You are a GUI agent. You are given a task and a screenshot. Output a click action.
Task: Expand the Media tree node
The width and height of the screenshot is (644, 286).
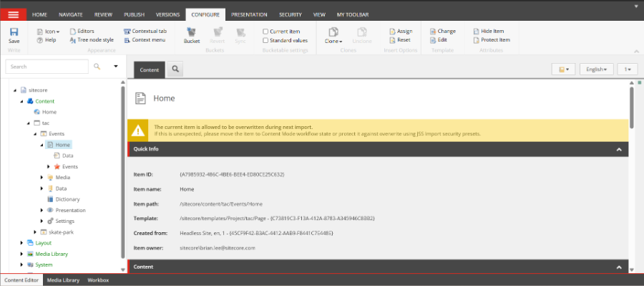42,177
